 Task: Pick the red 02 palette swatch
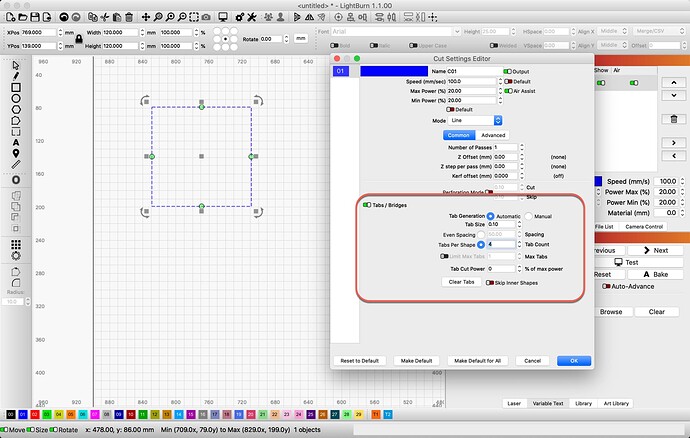tap(35, 415)
